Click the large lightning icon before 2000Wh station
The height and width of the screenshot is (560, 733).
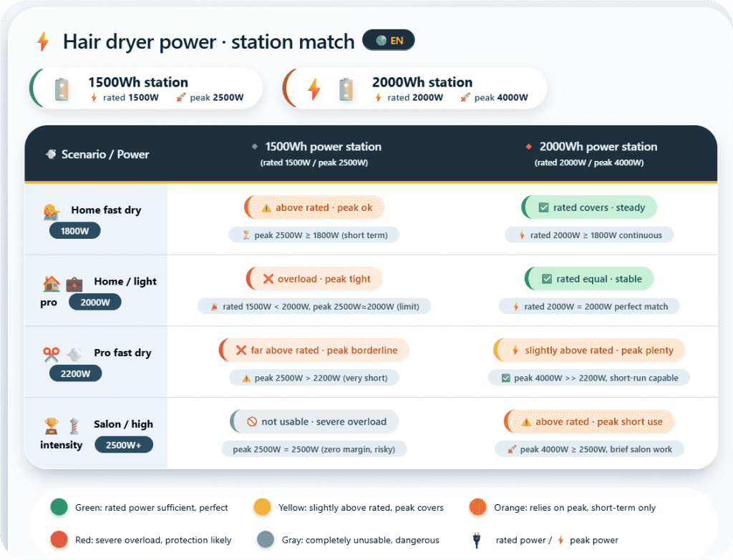tap(314, 89)
